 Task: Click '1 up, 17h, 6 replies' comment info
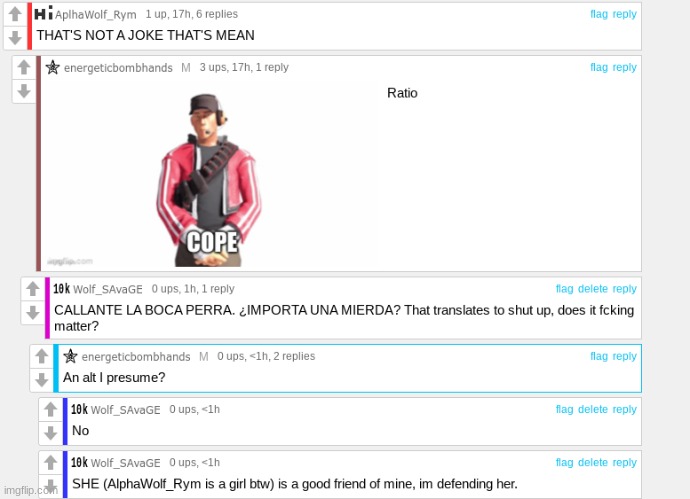[x=191, y=14]
